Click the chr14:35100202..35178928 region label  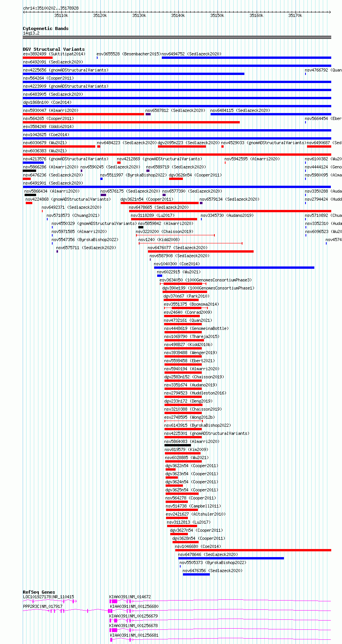coord(51,8)
